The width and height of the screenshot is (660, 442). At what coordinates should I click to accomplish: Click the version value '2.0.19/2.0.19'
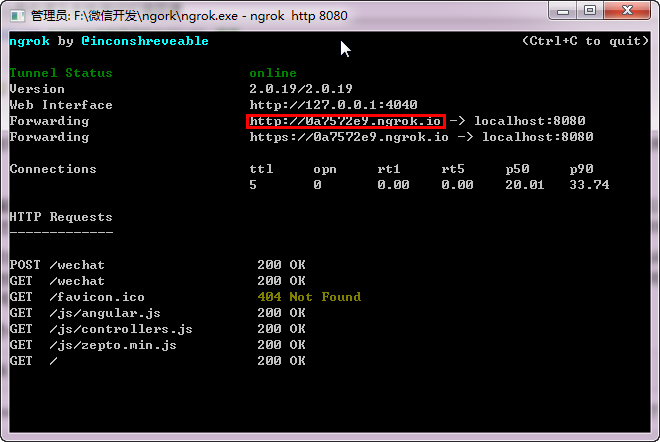(301, 89)
